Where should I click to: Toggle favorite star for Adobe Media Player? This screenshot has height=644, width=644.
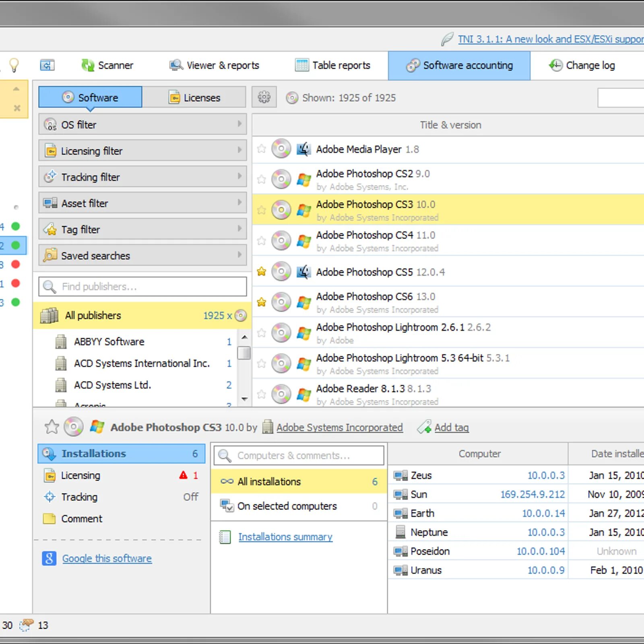[x=262, y=149]
